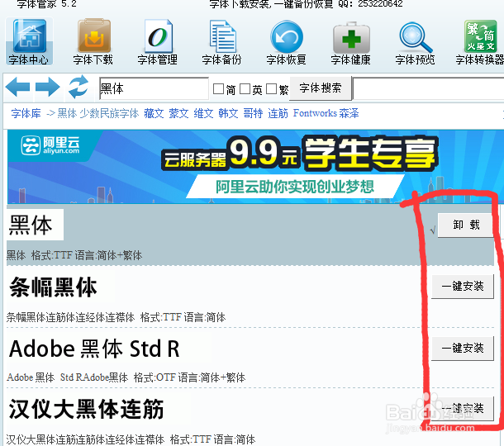Open the 字体预览 magnifier icon

[415, 42]
